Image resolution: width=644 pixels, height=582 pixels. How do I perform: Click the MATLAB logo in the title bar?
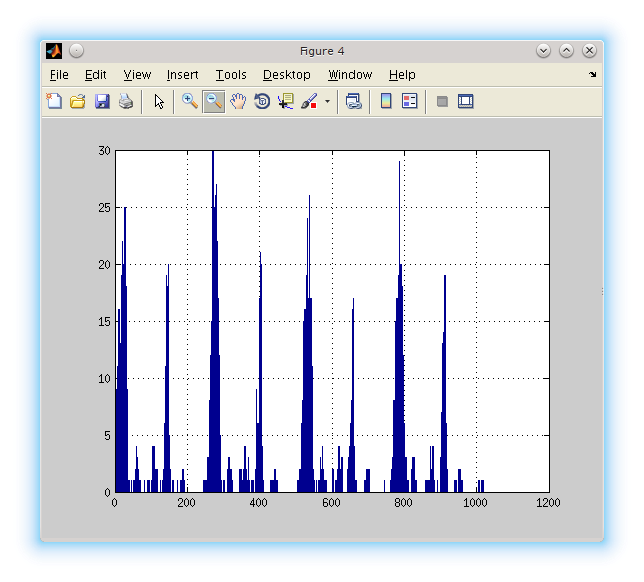click(54, 51)
